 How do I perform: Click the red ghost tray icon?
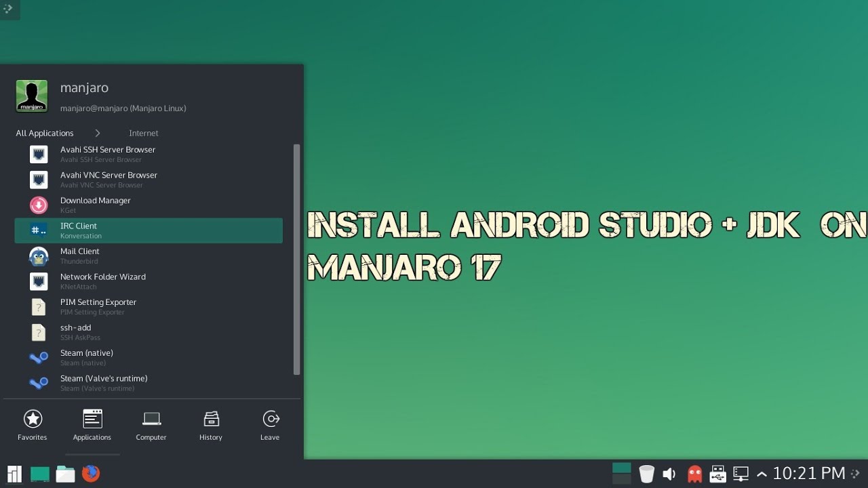(694, 474)
